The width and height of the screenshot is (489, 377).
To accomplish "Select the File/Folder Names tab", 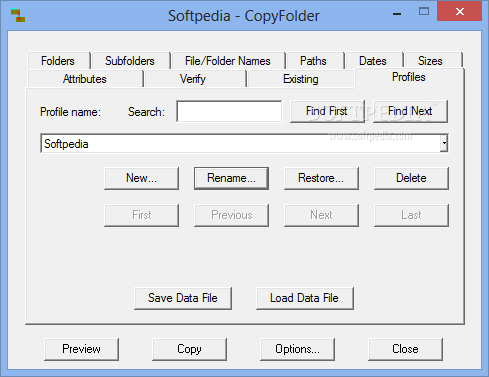I will pos(228,61).
